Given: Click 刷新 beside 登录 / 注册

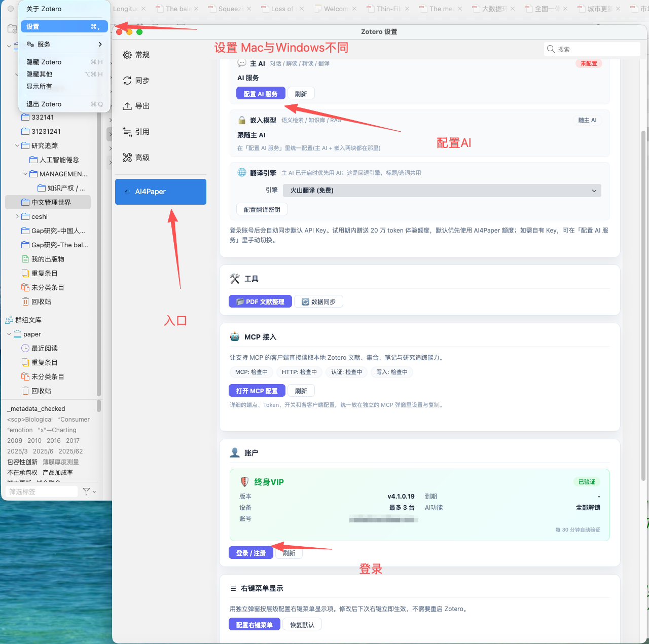Looking at the screenshot, I should [289, 553].
